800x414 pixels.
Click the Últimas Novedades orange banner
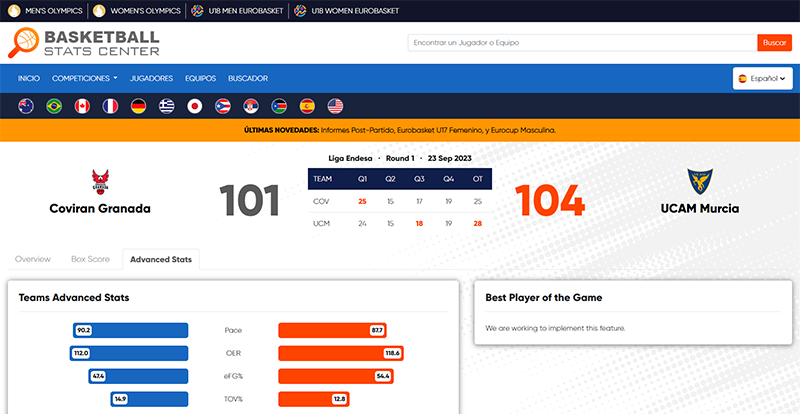[x=400, y=130]
